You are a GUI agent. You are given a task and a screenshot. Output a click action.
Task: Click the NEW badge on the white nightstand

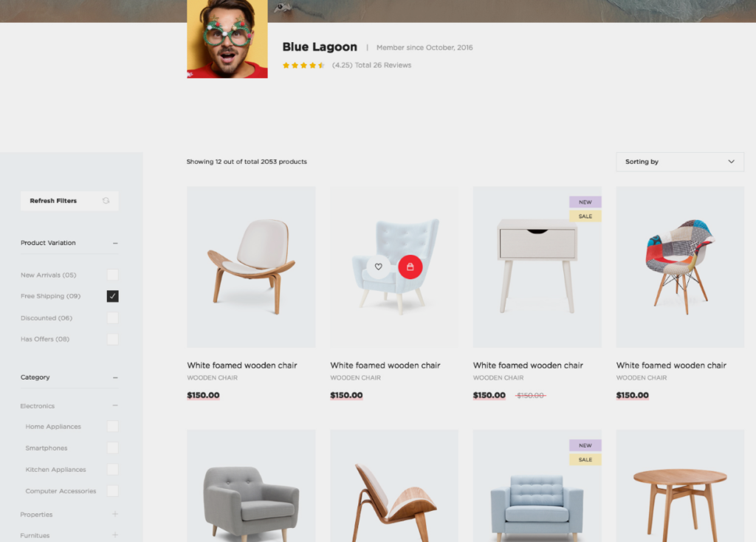coord(585,202)
